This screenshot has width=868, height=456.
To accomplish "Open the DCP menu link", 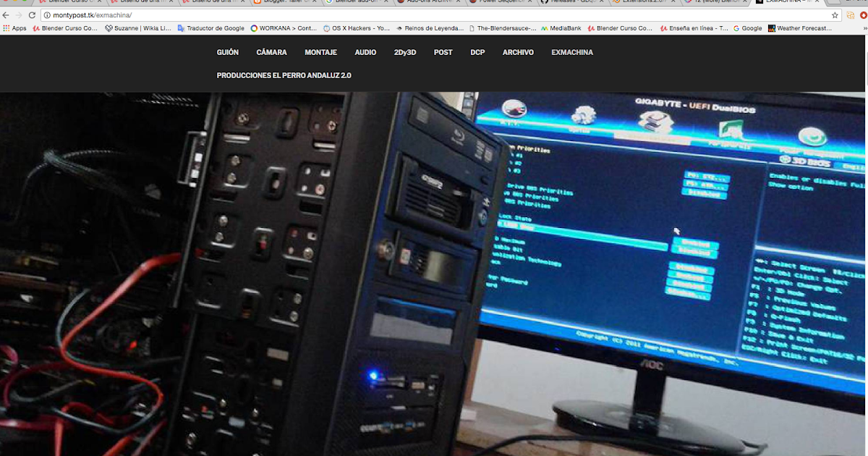I will pyautogui.click(x=477, y=52).
